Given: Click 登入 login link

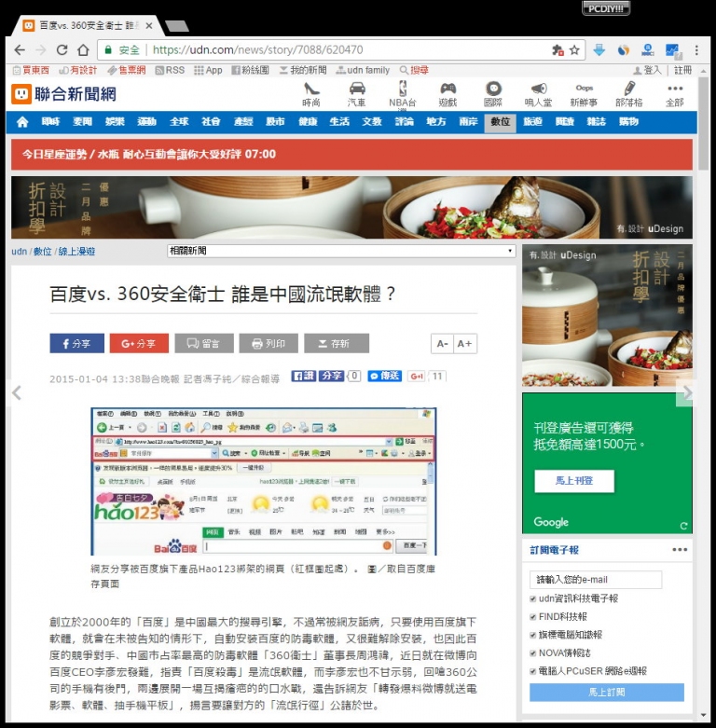Looking at the screenshot, I should pyautogui.click(x=647, y=70).
